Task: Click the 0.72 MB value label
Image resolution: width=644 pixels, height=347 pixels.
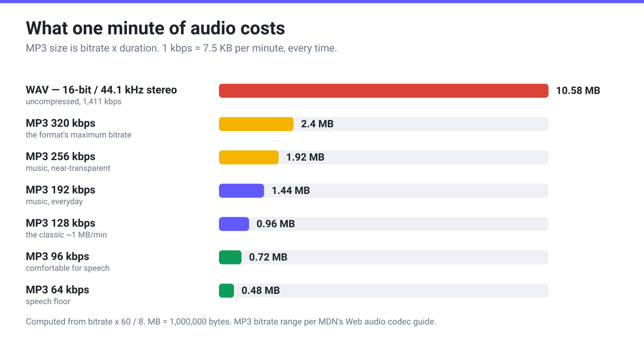Action: click(268, 258)
